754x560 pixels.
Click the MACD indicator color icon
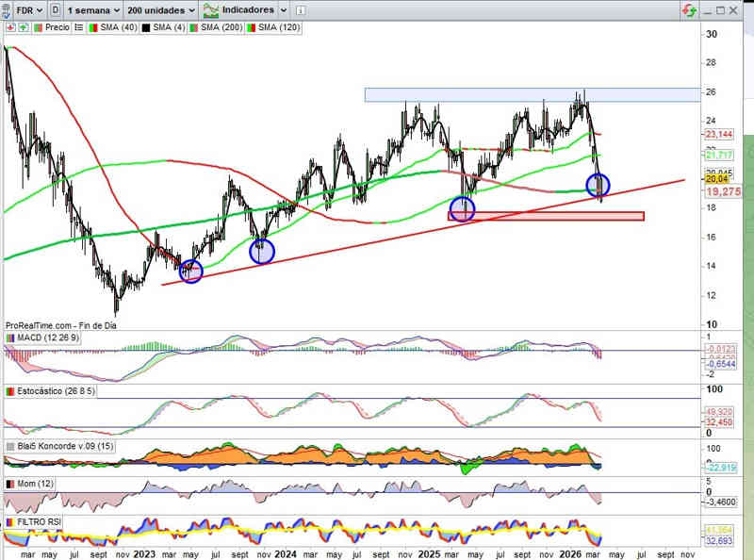10,338
